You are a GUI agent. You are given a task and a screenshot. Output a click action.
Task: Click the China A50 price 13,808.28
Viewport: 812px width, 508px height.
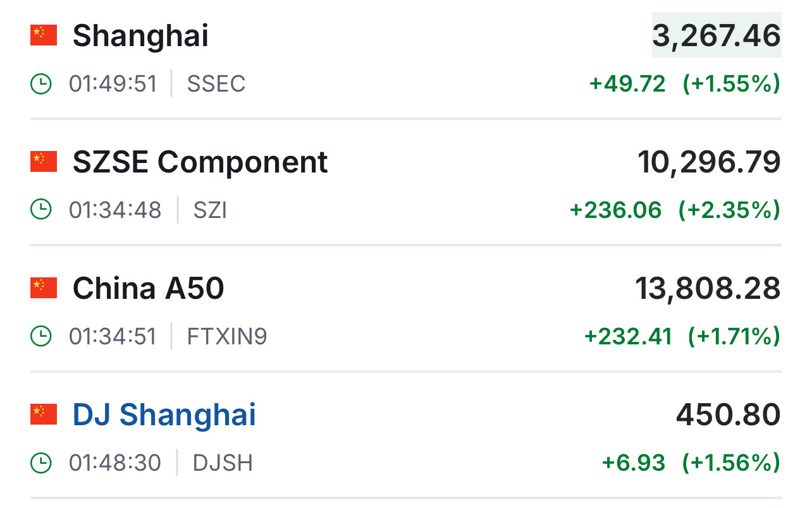click(708, 288)
